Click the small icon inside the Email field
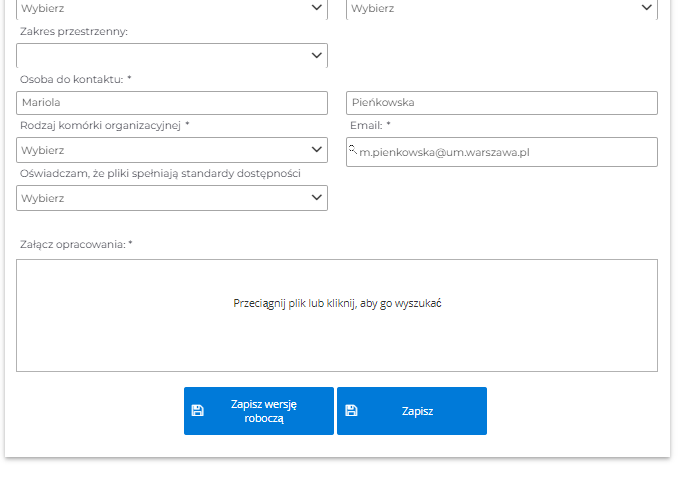 pos(352,149)
